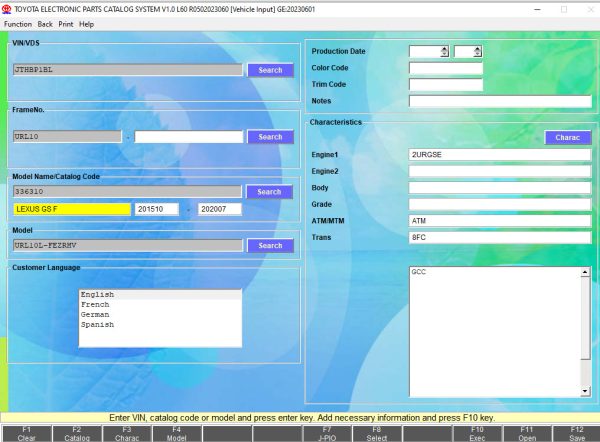
Task: Click the up arrow of characteristics scrollbar
Action: [x=585, y=272]
